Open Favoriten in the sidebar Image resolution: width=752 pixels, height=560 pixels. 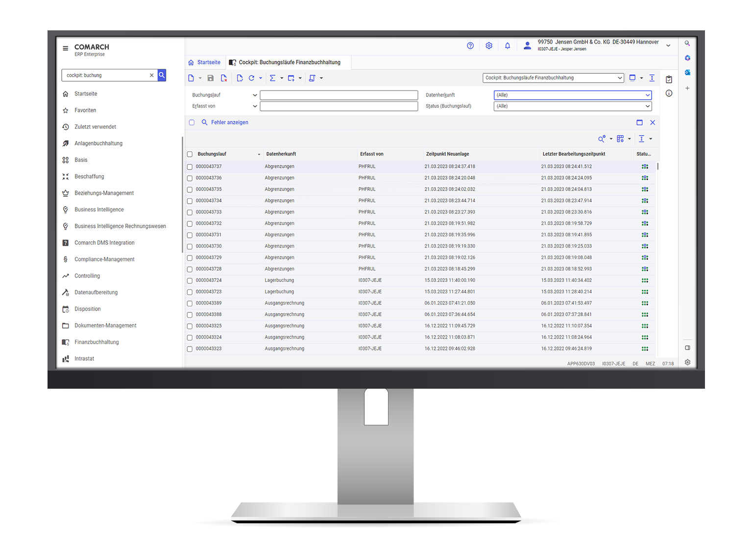[85, 111]
